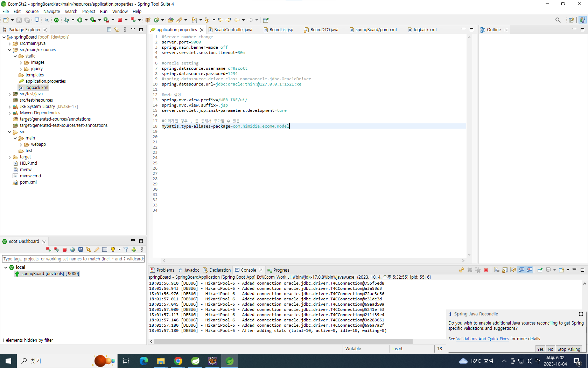This screenshot has height=368, width=588.
Task: Toggle Word Wrap in Console toolbar
Action: pos(513,270)
